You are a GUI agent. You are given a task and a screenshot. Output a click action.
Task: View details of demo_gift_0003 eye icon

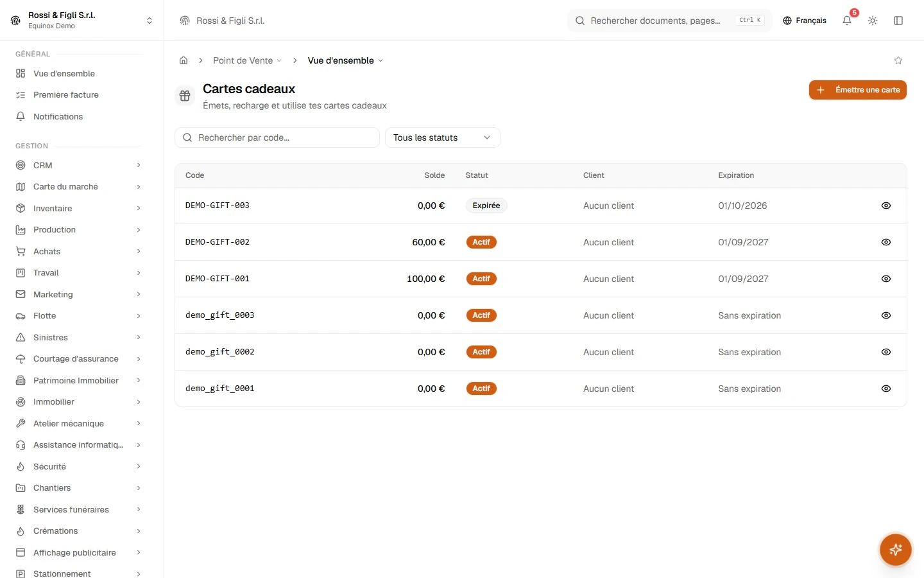(x=886, y=315)
